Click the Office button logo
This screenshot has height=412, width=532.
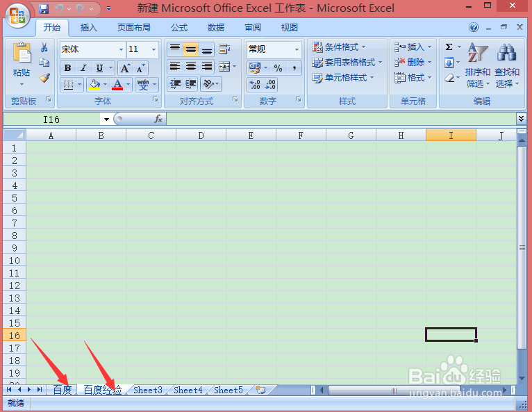click(x=17, y=15)
